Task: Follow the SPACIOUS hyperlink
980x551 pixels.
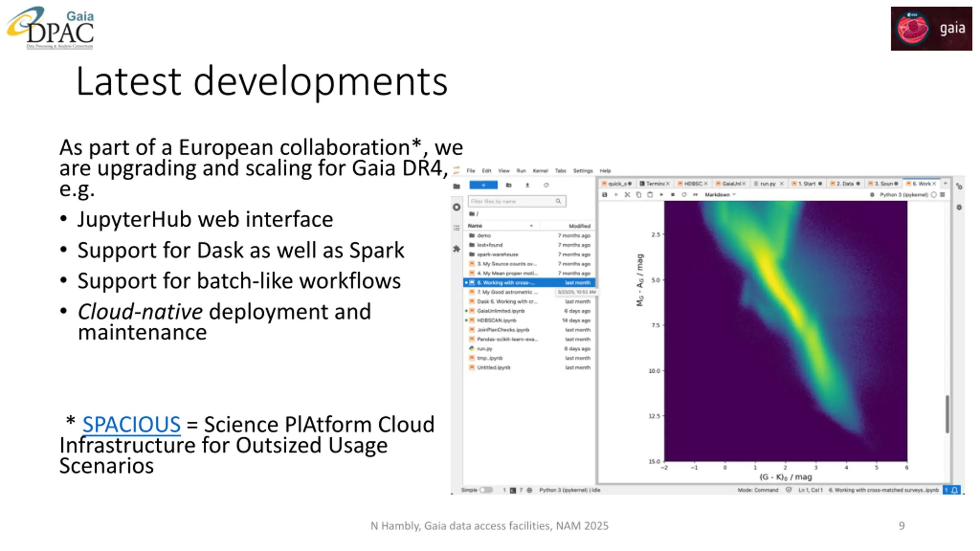Action: click(x=131, y=424)
